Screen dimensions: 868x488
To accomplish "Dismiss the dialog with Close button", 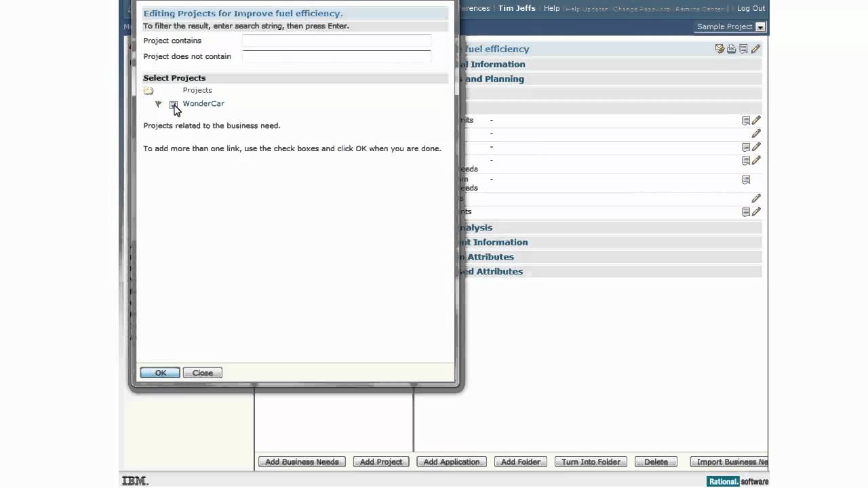I will point(203,373).
